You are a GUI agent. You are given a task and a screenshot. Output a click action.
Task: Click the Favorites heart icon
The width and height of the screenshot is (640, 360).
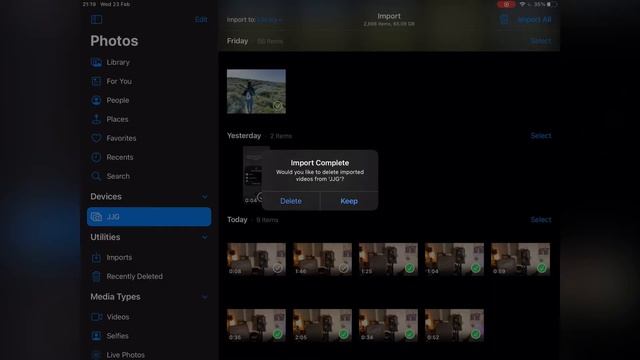(x=96, y=138)
